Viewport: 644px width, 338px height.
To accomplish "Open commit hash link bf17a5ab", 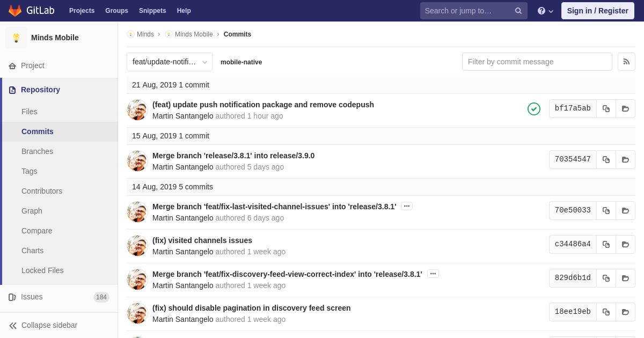I will coord(573,108).
